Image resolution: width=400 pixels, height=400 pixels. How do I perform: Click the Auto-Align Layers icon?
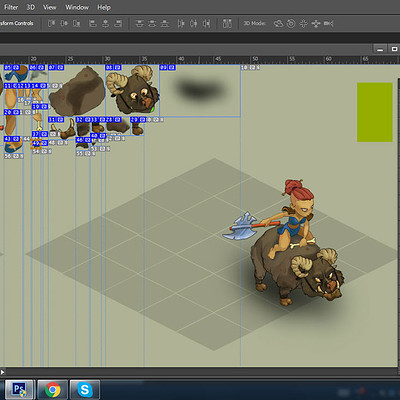point(227,23)
